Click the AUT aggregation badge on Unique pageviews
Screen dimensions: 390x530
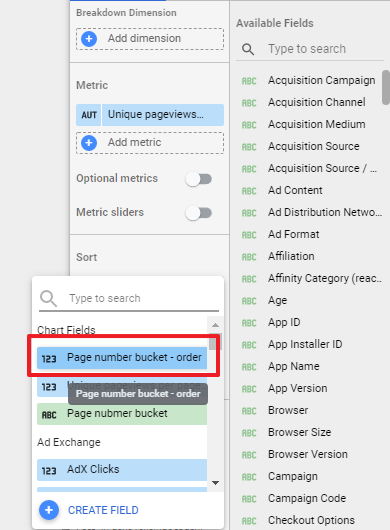click(x=89, y=115)
